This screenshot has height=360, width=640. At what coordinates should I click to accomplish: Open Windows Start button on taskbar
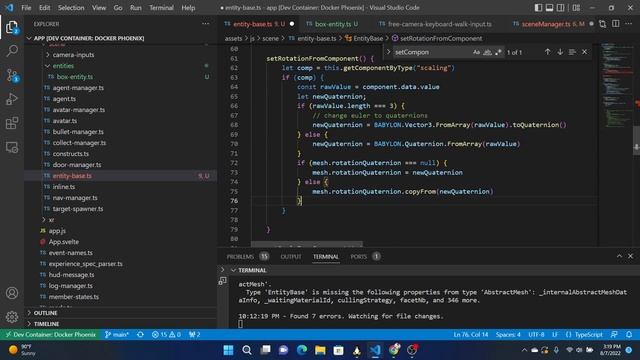(228, 350)
